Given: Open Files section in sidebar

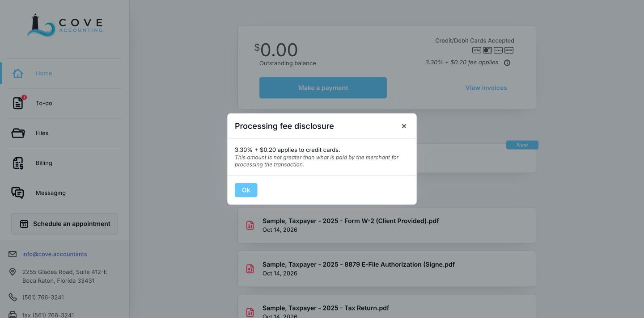Looking at the screenshot, I should pos(42,133).
